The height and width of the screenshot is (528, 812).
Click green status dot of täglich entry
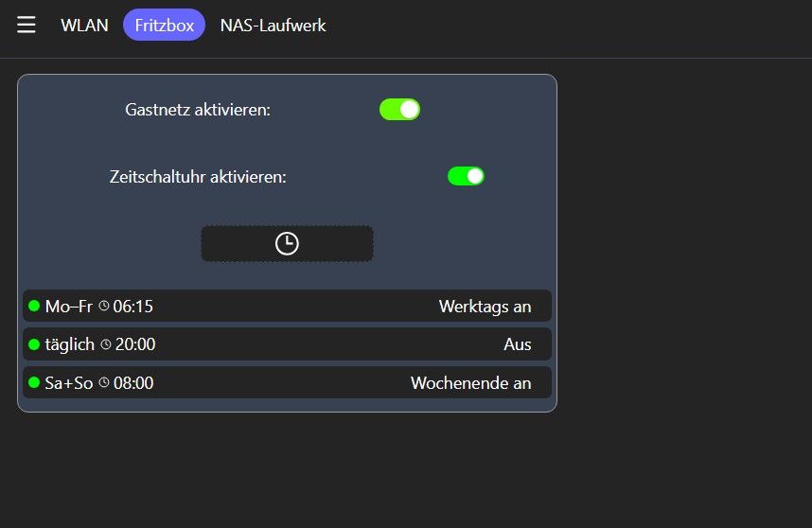click(34, 344)
